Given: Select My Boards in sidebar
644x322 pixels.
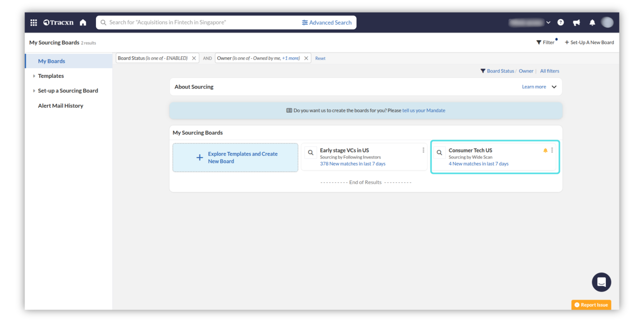Looking at the screenshot, I should [52, 61].
